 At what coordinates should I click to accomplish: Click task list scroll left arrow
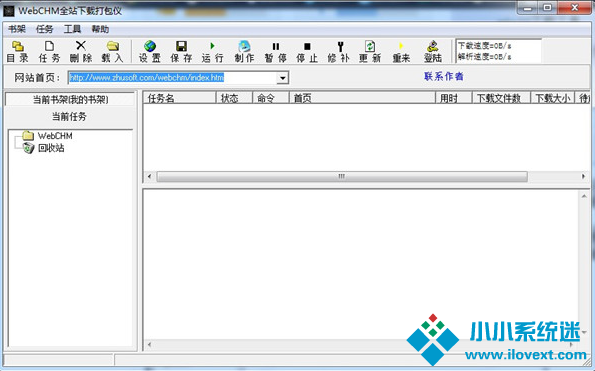point(150,176)
